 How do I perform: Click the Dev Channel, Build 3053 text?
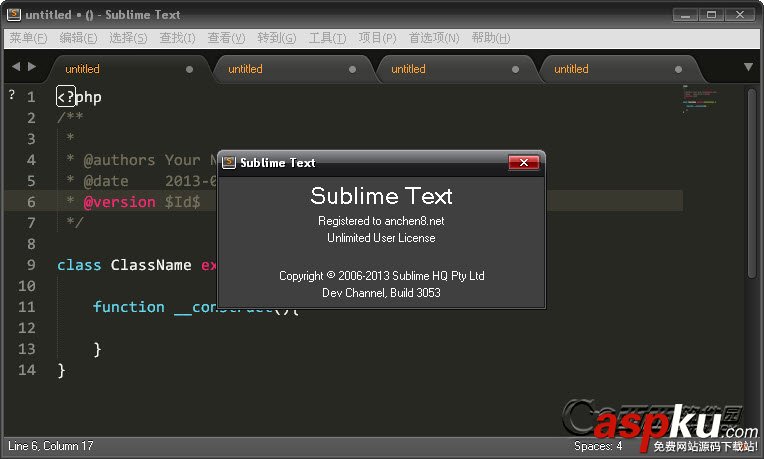coord(381,293)
